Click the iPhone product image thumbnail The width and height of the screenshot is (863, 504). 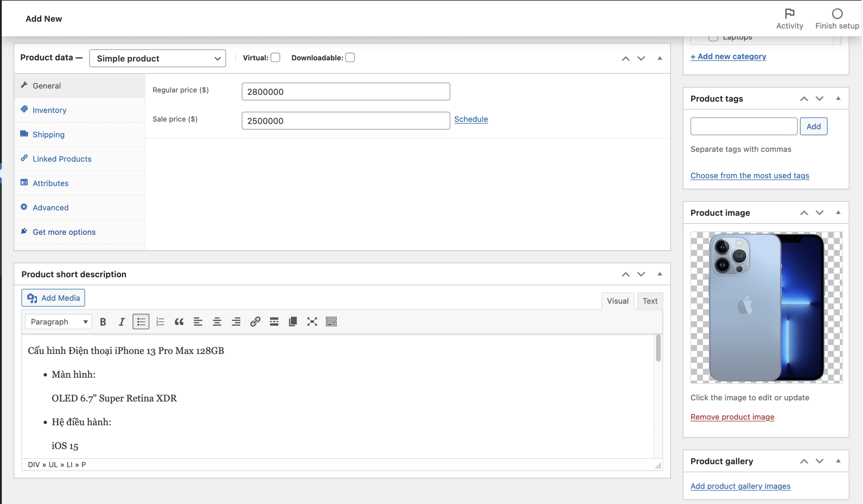click(x=766, y=307)
